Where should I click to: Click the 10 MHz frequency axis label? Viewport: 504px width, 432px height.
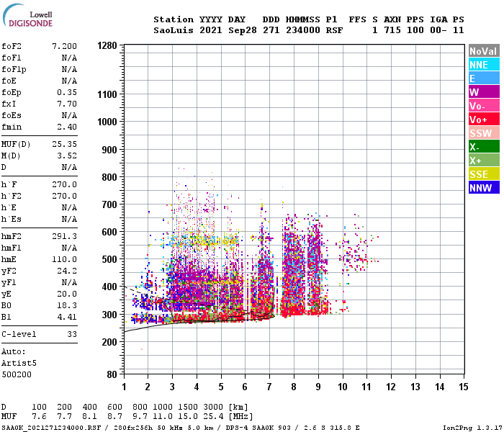click(x=343, y=387)
